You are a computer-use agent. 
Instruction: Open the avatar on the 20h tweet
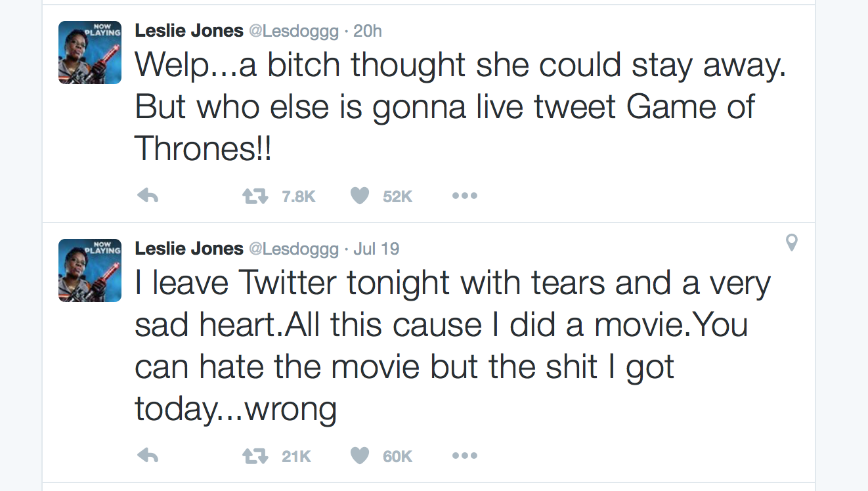click(90, 53)
